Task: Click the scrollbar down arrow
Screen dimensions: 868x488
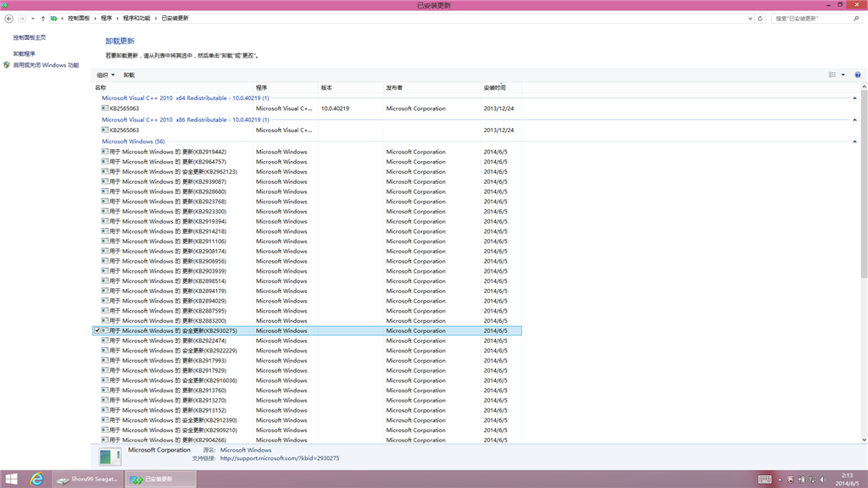Action: pyautogui.click(x=864, y=440)
